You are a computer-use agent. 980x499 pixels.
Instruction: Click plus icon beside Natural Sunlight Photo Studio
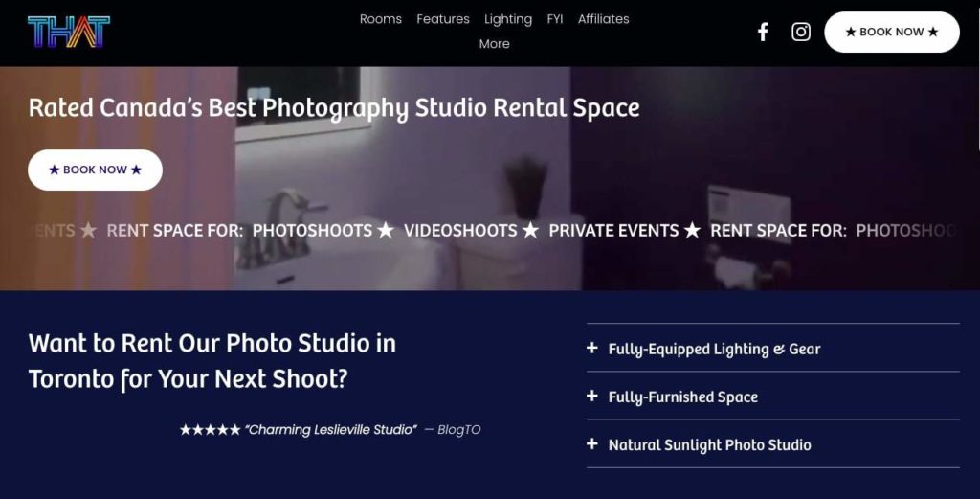tap(591, 444)
